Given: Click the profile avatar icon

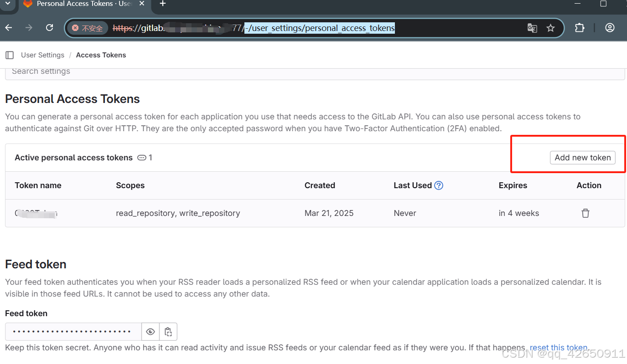Looking at the screenshot, I should point(610,28).
